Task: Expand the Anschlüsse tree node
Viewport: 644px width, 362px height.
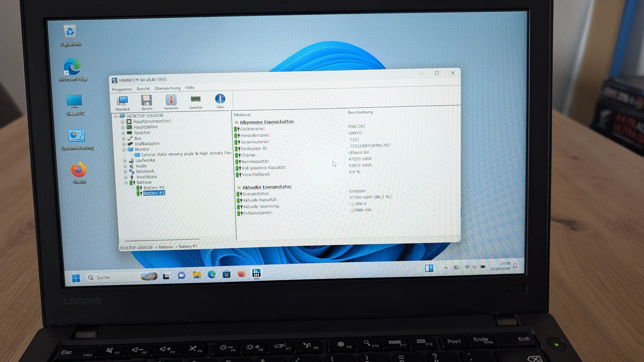Action: click(126, 177)
